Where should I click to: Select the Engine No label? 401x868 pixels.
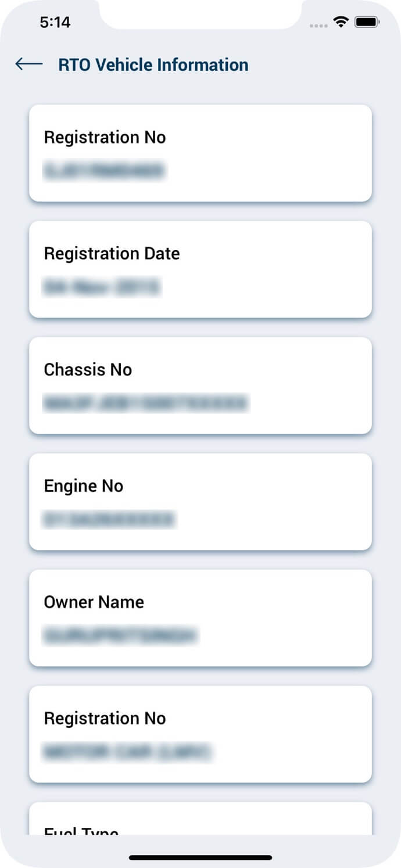84,486
